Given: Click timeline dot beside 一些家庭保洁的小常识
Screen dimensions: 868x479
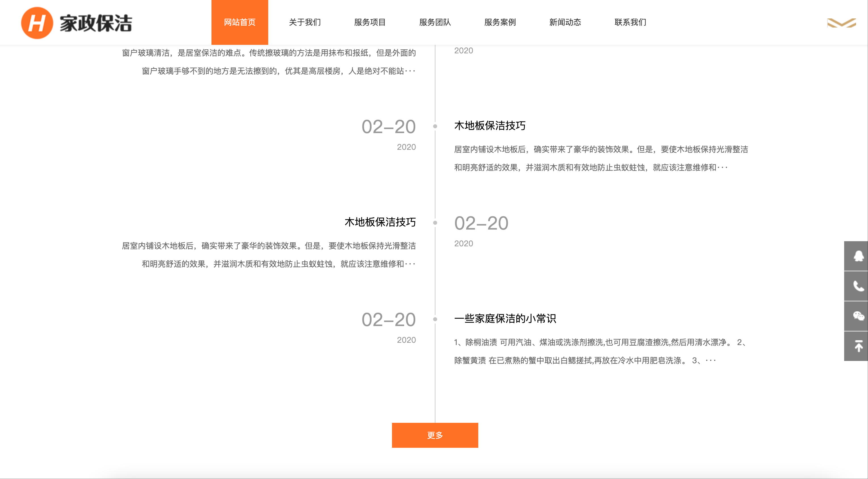Looking at the screenshot, I should (435, 319).
